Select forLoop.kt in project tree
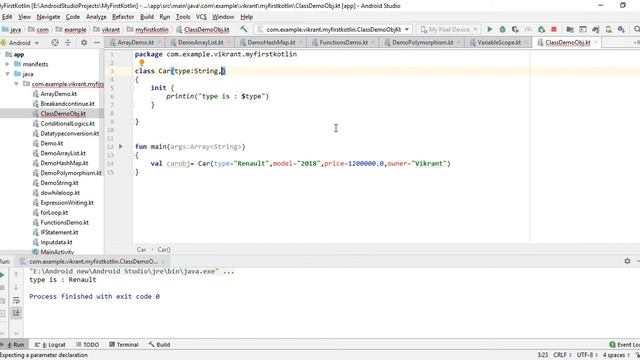Viewport: 640px width, 360px height. pyautogui.click(x=54, y=212)
